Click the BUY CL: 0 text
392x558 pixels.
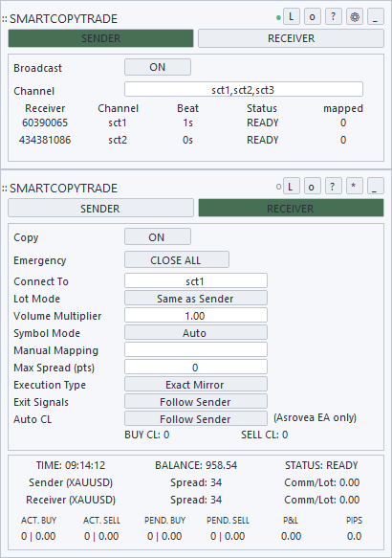click(x=147, y=435)
